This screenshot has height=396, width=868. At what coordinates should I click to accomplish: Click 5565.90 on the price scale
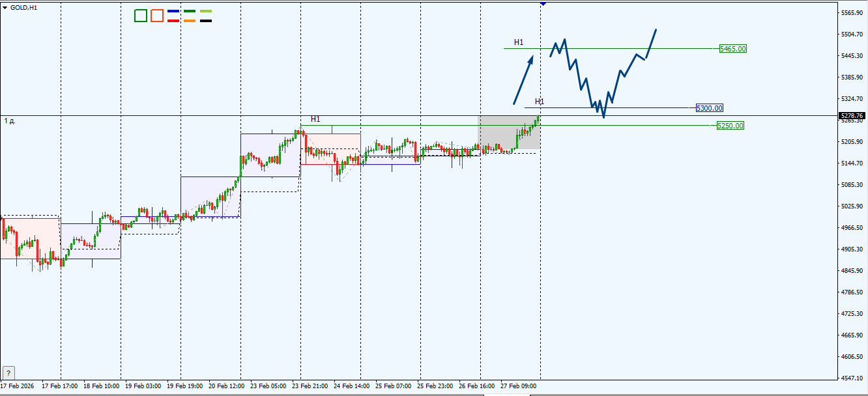pyautogui.click(x=852, y=13)
